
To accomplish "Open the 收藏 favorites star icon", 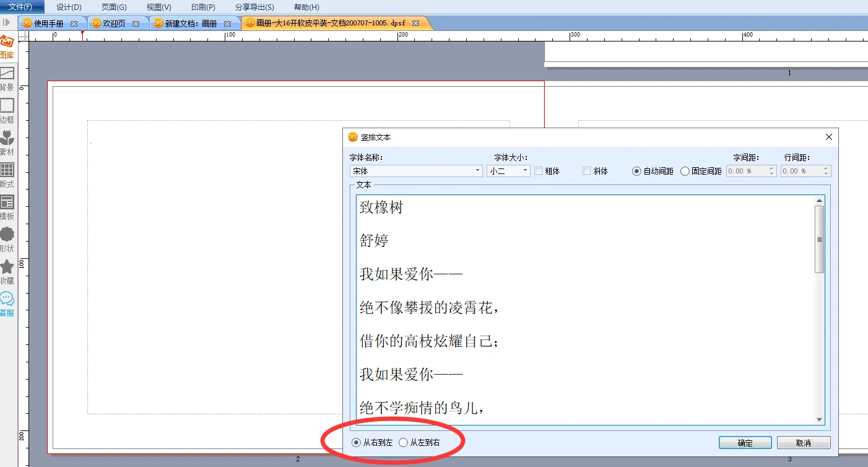I will [x=7, y=266].
